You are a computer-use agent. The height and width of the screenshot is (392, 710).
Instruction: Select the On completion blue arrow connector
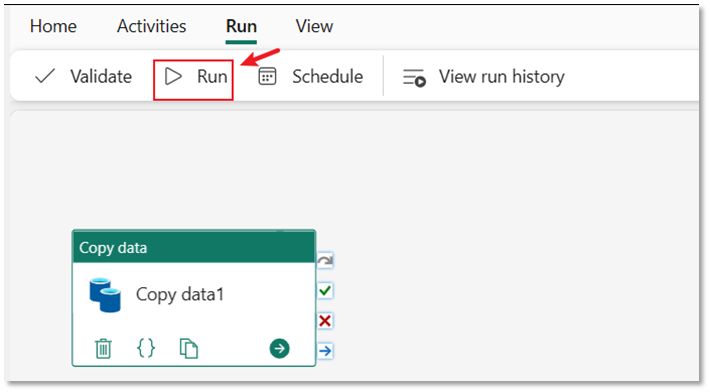click(x=325, y=351)
